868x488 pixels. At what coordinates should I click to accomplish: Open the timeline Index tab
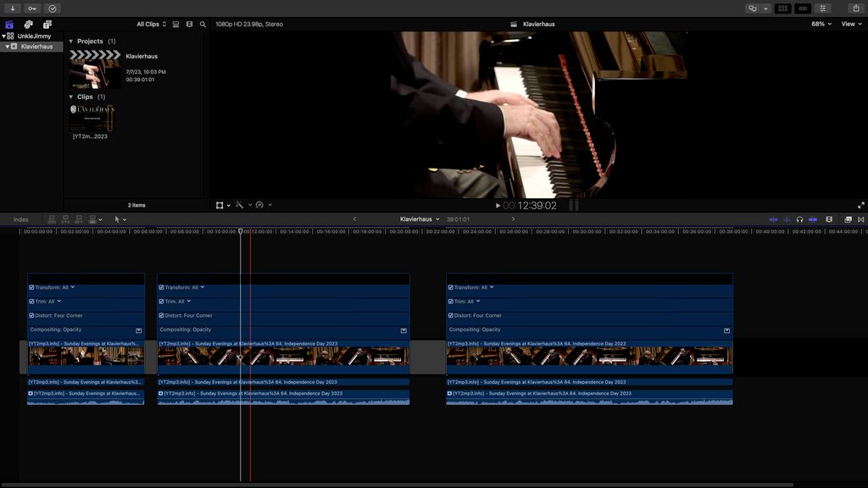pos(21,219)
